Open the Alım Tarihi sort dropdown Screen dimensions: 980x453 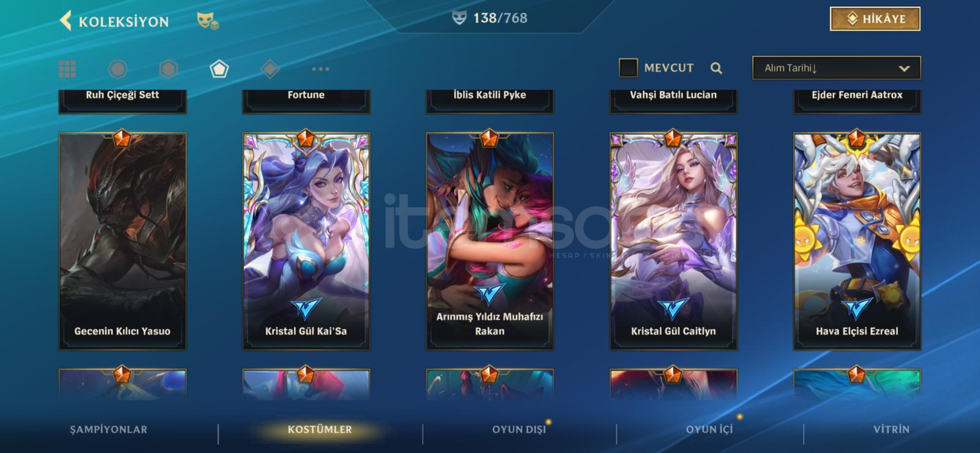click(836, 68)
